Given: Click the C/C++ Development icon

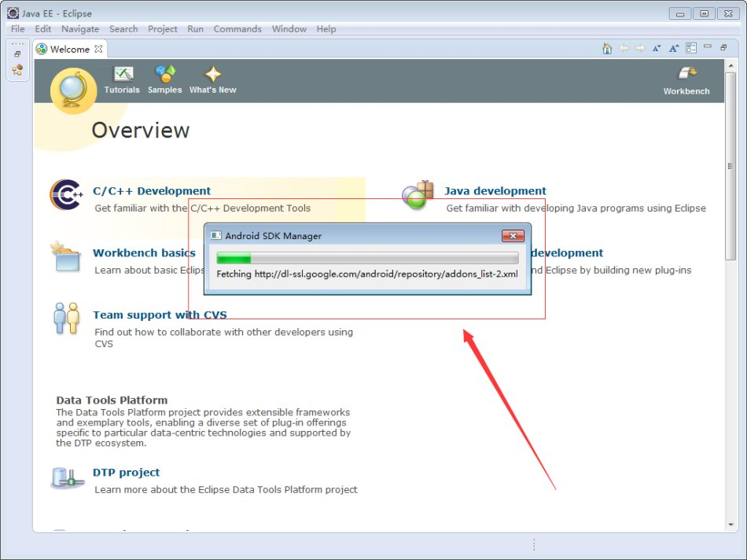Looking at the screenshot, I should (66, 194).
